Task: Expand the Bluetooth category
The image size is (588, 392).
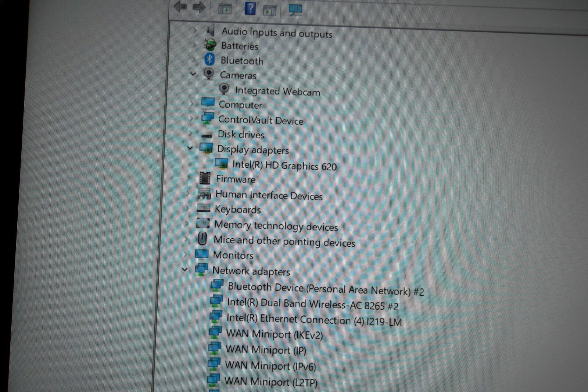Action: click(x=194, y=59)
